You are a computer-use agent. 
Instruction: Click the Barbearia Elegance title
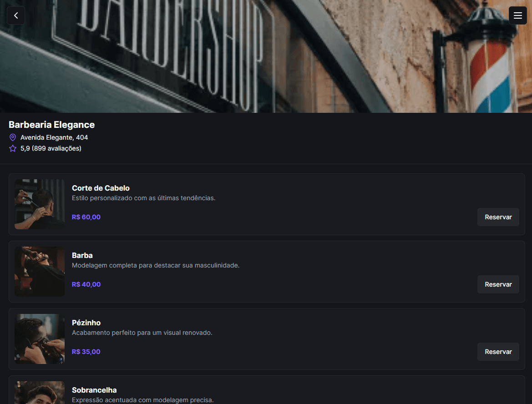[51, 125]
